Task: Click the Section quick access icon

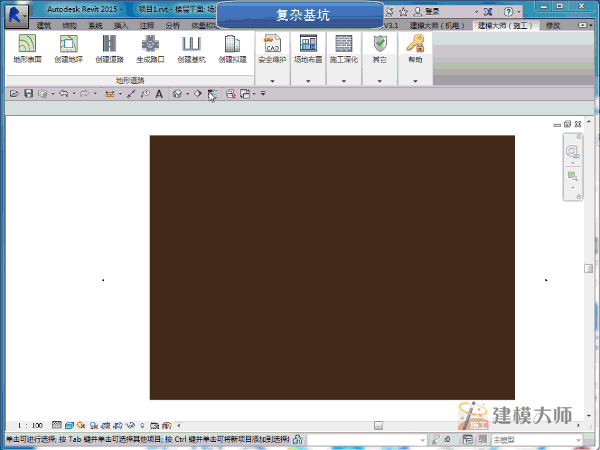Action: [197, 93]
